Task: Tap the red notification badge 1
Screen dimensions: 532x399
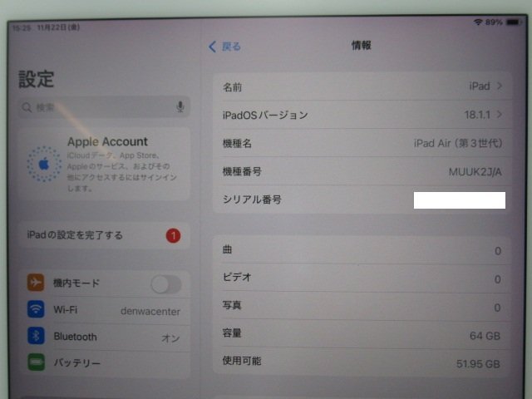Action: point(173,235)
